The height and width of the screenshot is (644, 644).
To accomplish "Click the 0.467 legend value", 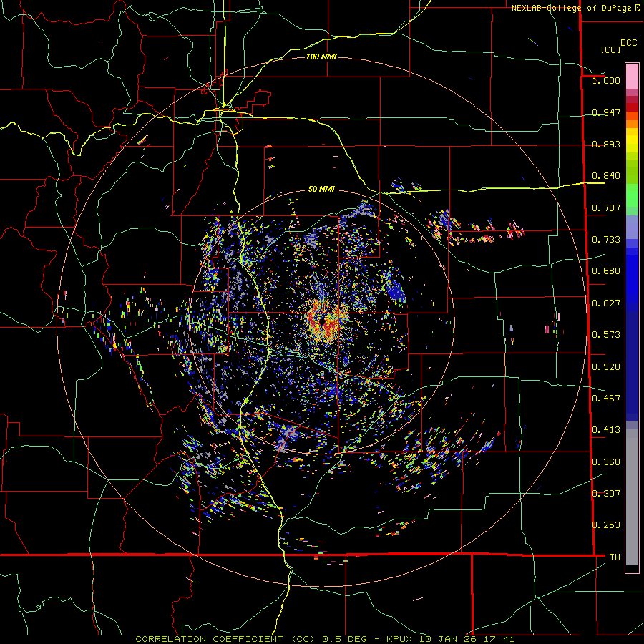I will pyautogui.click(x=606, y=399).
